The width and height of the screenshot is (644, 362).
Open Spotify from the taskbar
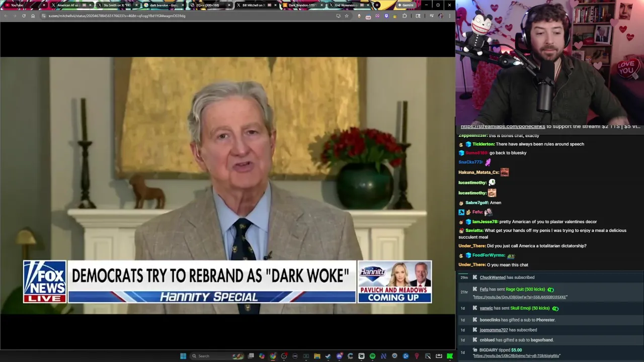[x=372, y=356]
